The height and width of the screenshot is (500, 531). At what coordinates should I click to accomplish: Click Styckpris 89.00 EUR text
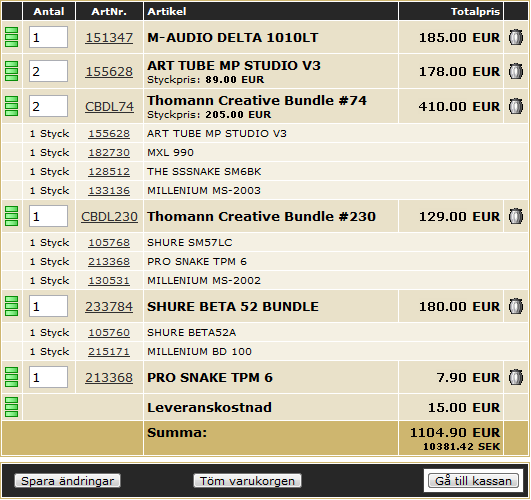[x=206, y=80]
